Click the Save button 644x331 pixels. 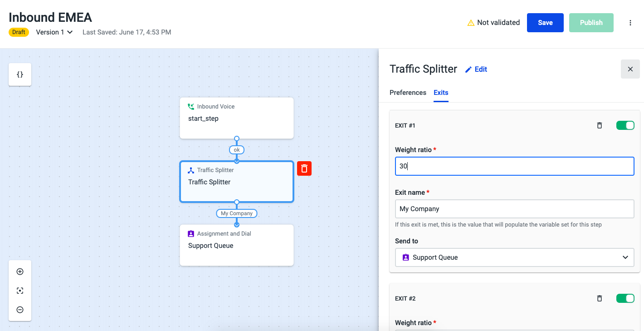(x=545, y=23)
